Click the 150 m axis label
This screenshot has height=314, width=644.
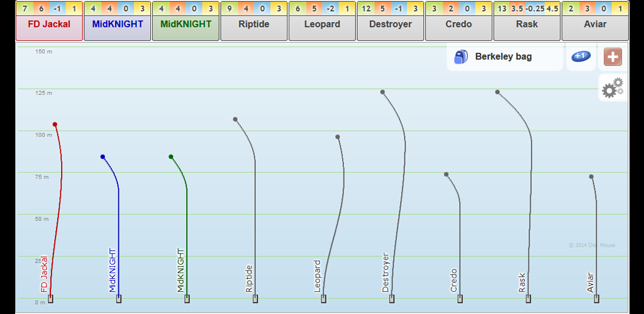click(43, 51)
